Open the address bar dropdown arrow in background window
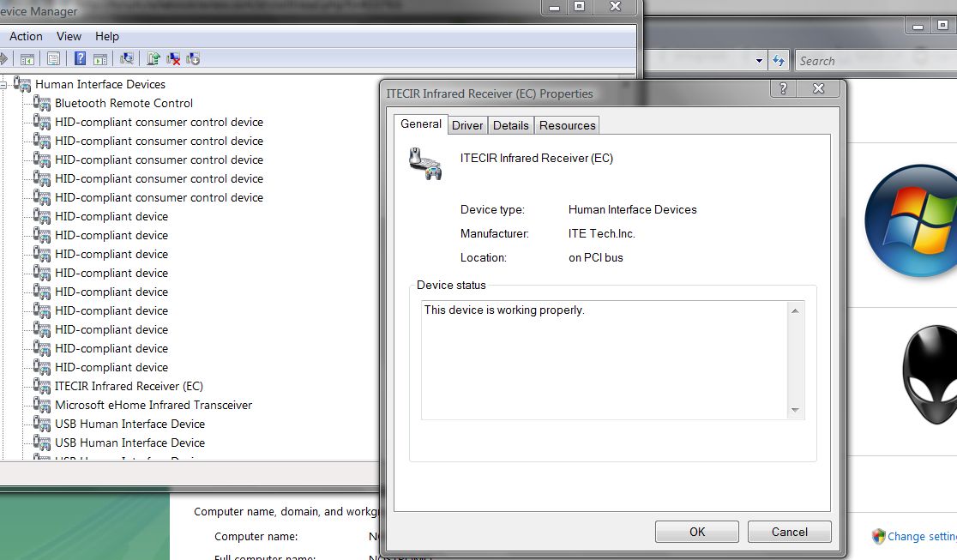The height and width of the screenshot is (560, 957). tap(759, 60)
